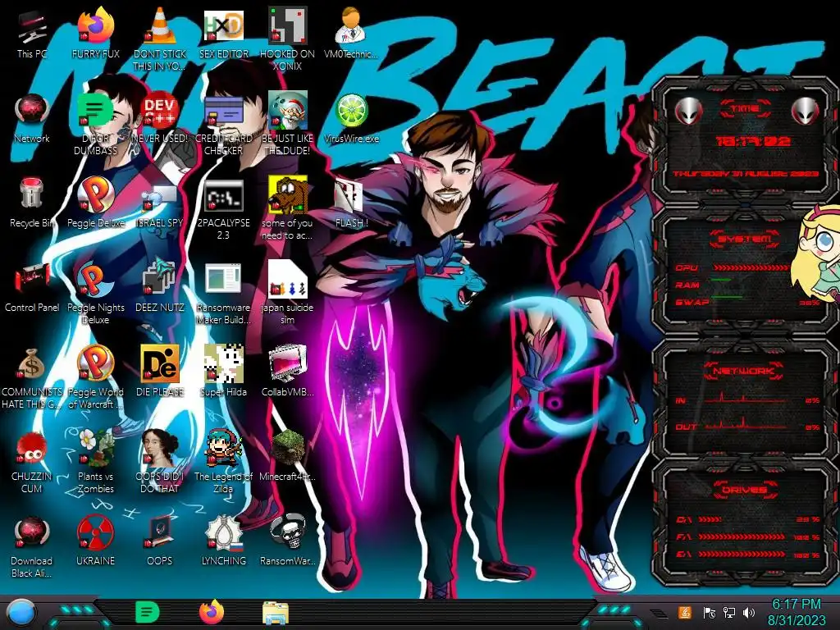Select the RansomWar skull icon
This screenshot has height=630, width=840.
coord(288,532)
